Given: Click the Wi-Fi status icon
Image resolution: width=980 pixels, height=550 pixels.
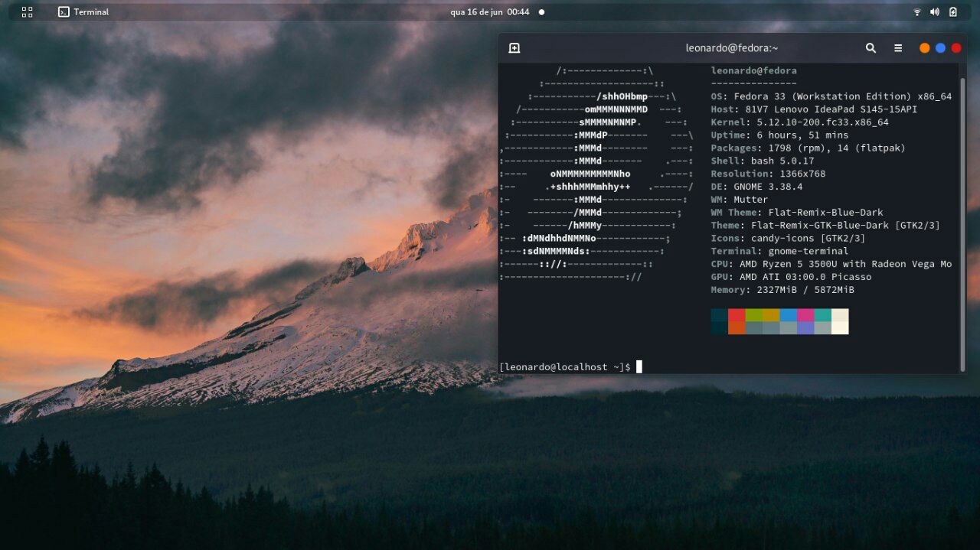Looking at the screenshot, I should [x=916, y=11].
